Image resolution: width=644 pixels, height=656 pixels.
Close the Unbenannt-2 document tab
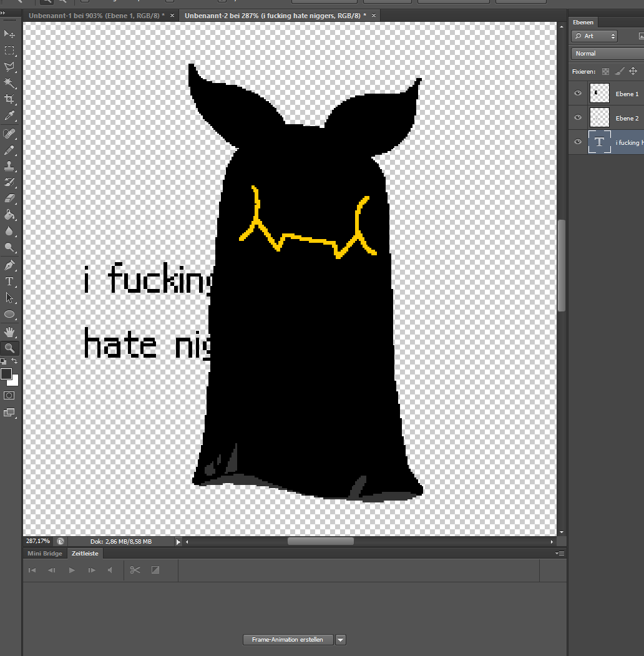coord(373,16)
